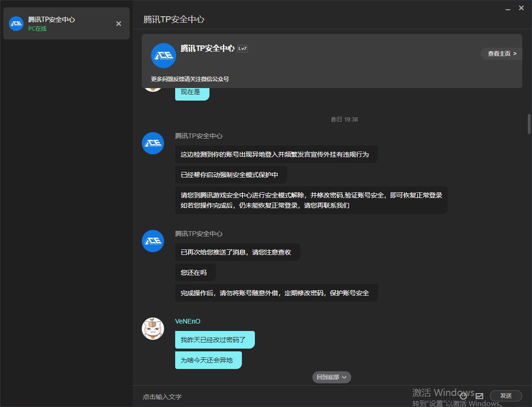Screen dimensions: 532x407
Task: Click the Lv7 level badge
Action: (x=242, y=49)
